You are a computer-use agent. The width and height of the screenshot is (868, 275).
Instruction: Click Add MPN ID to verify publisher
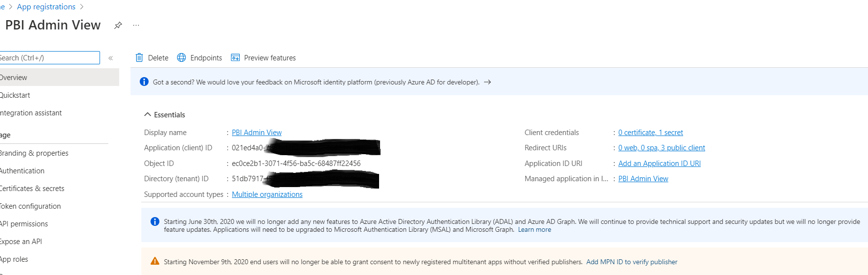click(x=632, y=262)
